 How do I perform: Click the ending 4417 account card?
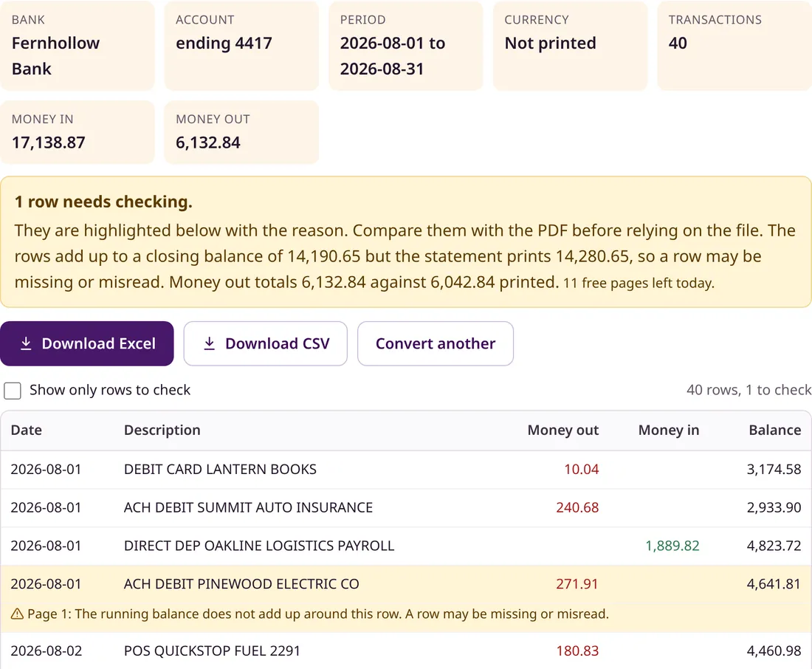click(x=241, y=46)
